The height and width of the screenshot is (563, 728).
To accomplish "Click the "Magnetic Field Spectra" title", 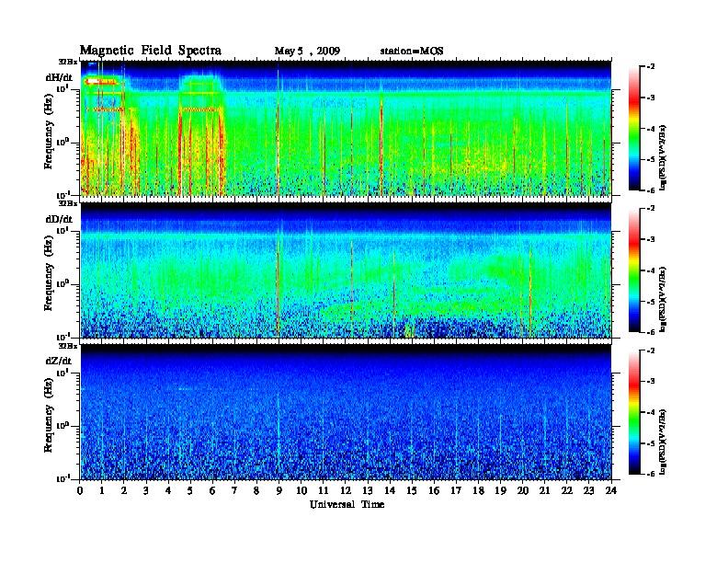I will pos(151,51).
